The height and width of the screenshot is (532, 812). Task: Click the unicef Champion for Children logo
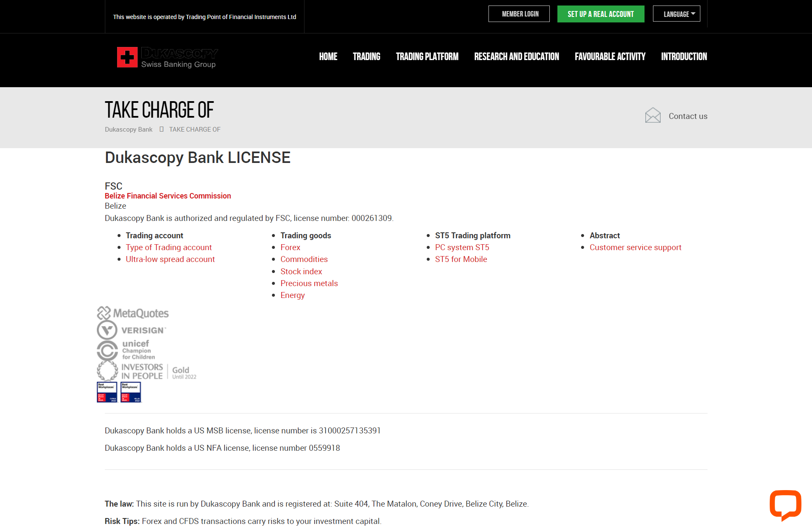click(126, 350)
